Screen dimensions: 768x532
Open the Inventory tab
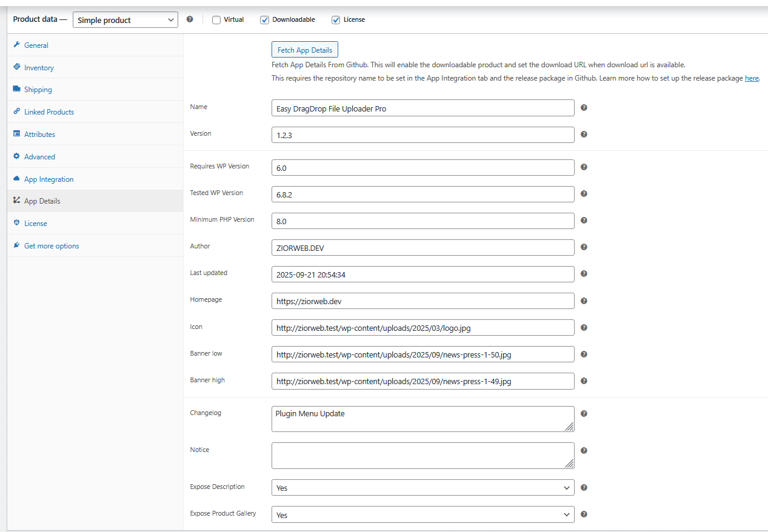[39, 68]
